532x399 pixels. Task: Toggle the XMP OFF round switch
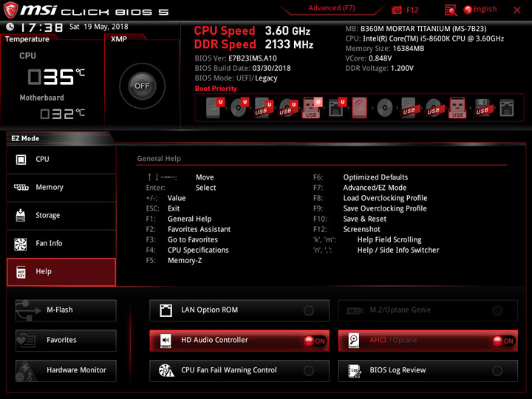pyautogui.click(x=142, y=86)
